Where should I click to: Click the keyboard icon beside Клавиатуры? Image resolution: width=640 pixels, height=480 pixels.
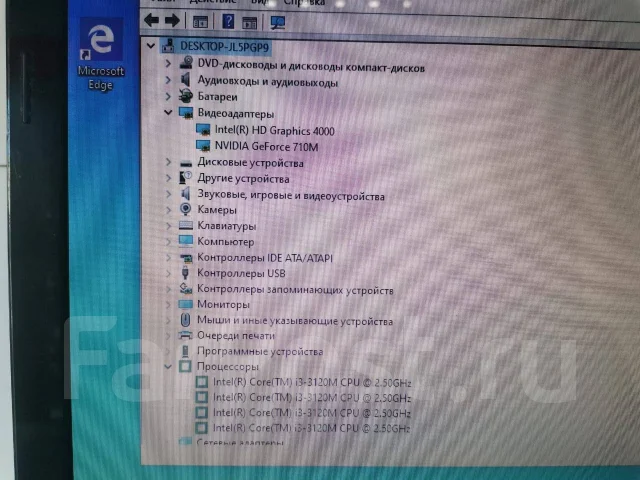186,225
